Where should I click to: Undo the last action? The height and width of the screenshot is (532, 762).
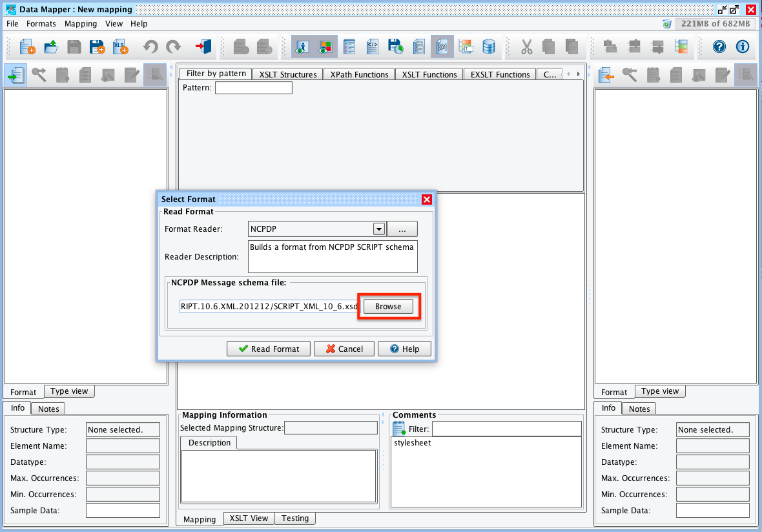[x=150, y=46]
